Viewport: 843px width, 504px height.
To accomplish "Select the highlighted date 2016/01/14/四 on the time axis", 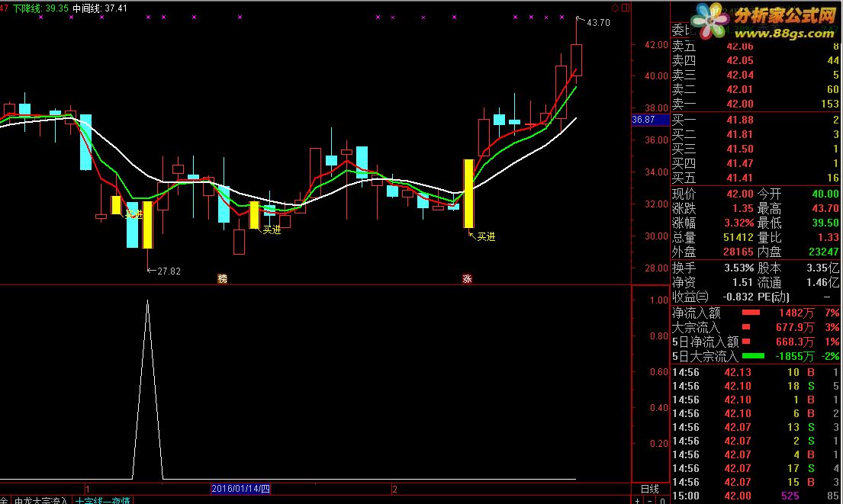I will click(240, 489).
